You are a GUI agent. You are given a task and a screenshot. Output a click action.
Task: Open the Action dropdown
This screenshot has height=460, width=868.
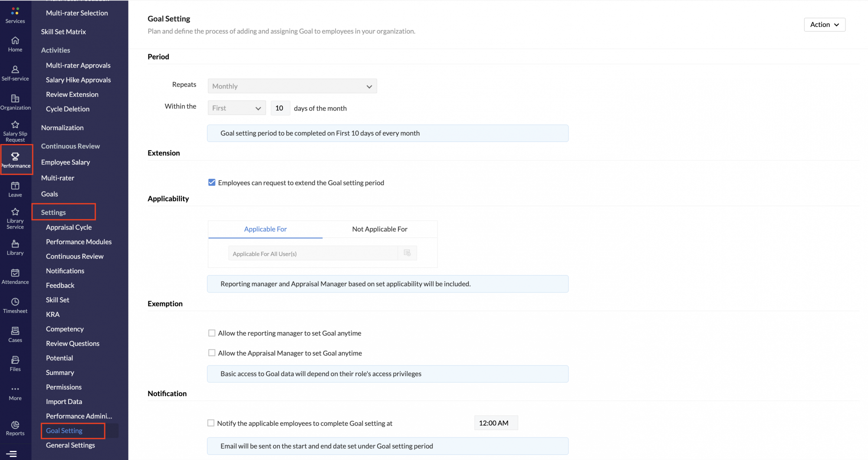[825, 24]
